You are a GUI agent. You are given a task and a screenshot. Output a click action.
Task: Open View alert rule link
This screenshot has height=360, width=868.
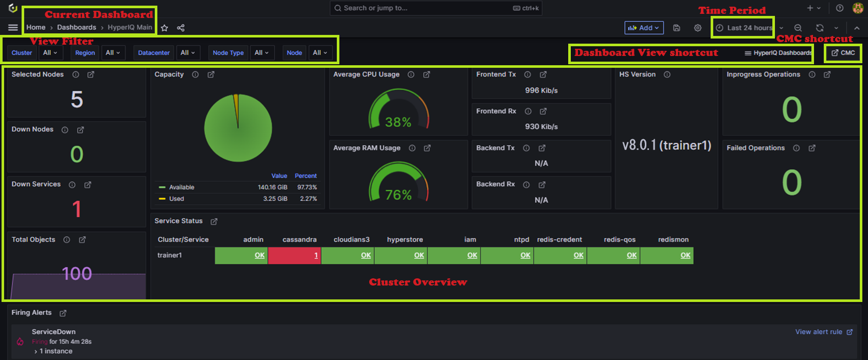click(x=824, y=332)
